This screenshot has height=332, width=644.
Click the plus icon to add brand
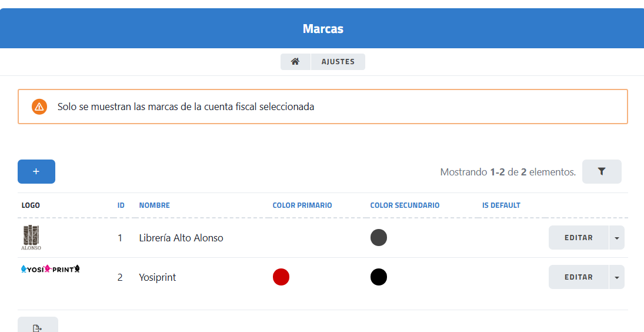(x=36, y=171)
